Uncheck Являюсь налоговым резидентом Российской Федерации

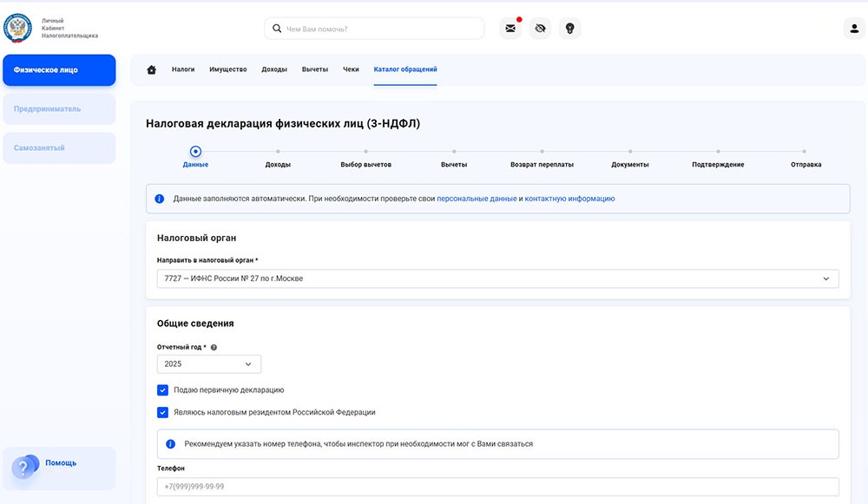[162, 412]
